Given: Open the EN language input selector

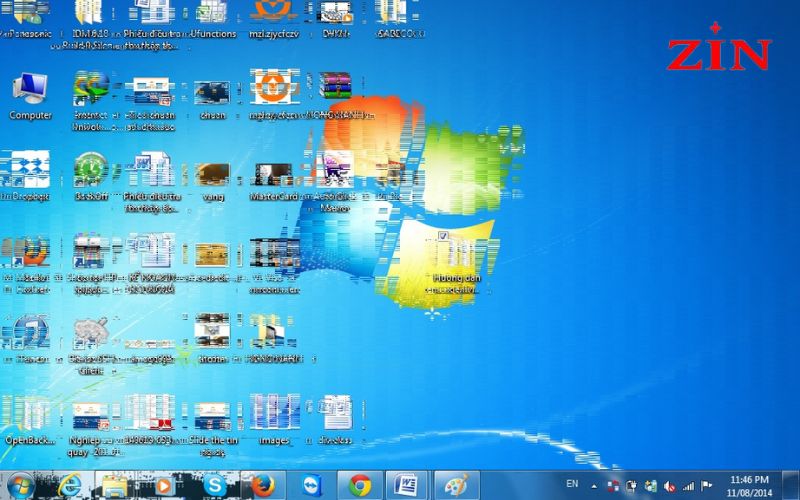Looking at the screenshot, I should [572, 484].
